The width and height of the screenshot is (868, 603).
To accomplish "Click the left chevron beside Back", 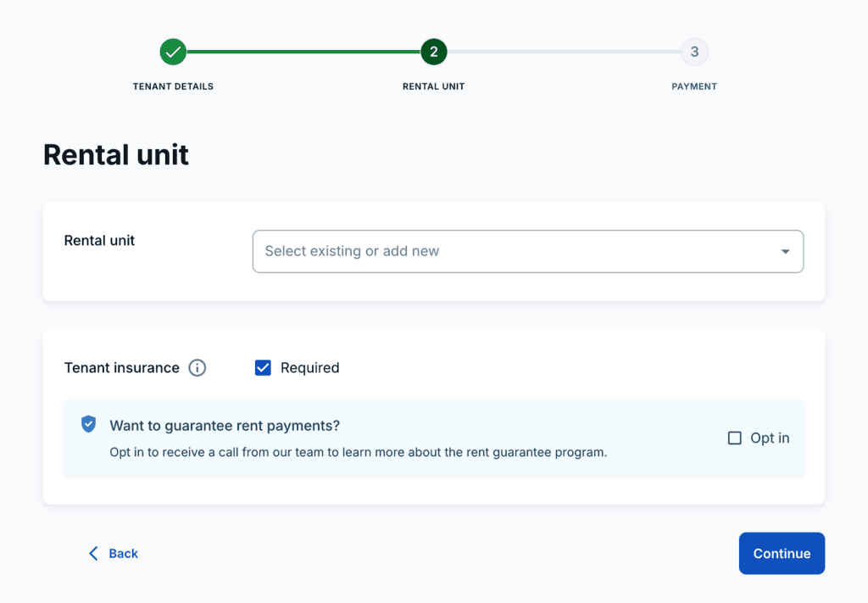I will point(93,554).
